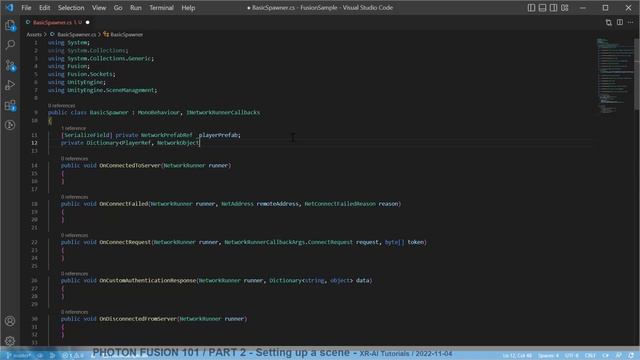Click 'OnCustomAuthenticationResponse' method name
640x360 pixels.
[148, 280]
